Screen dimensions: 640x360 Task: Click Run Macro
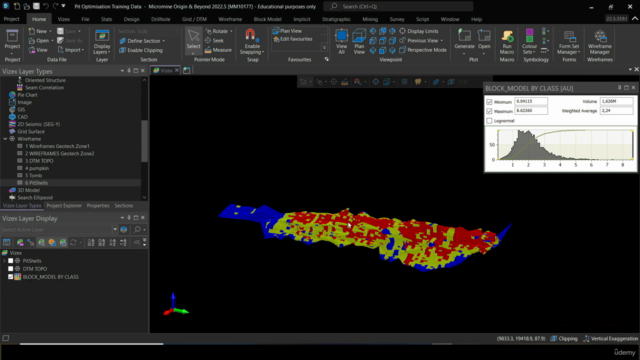pyautogui.click(x=507, y=42)
